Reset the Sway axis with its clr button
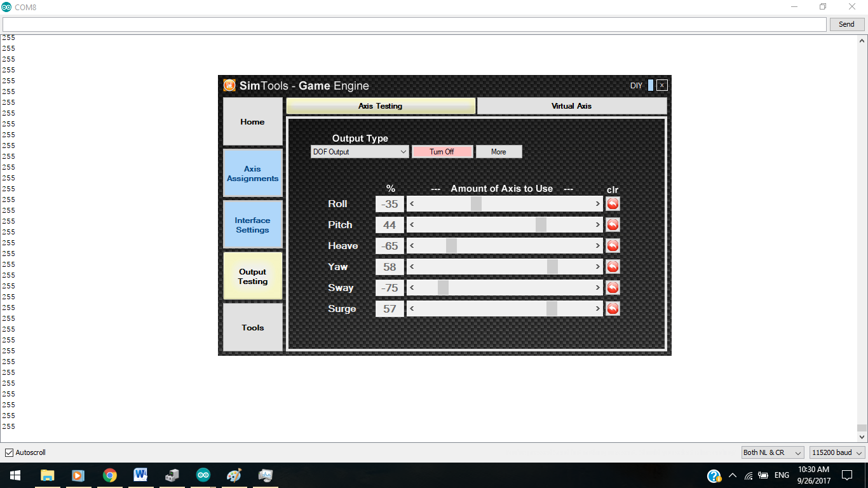 tap(613, 288)
